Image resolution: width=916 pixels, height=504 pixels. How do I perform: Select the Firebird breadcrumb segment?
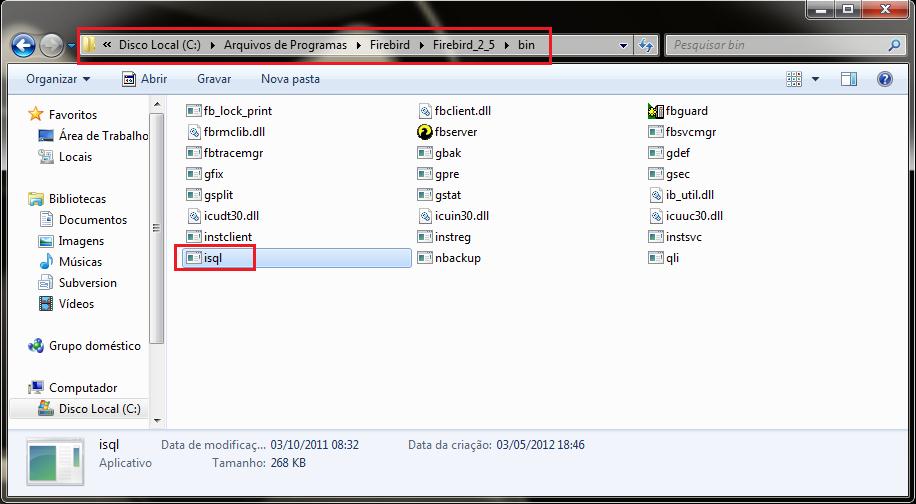click(x=390, y=45)
